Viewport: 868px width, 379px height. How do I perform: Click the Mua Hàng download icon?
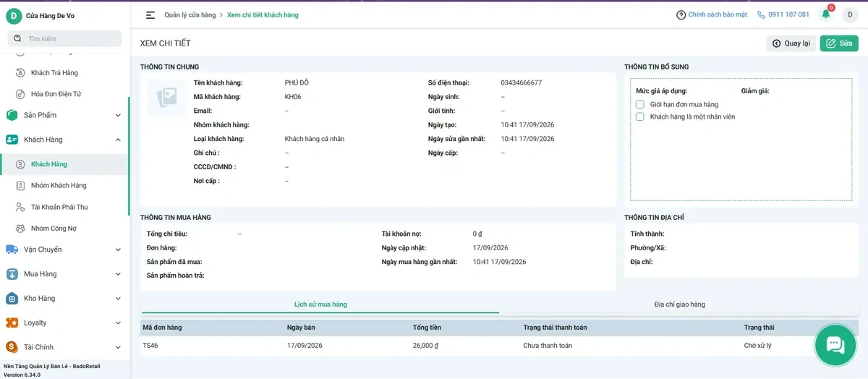[x=12, y=274]
